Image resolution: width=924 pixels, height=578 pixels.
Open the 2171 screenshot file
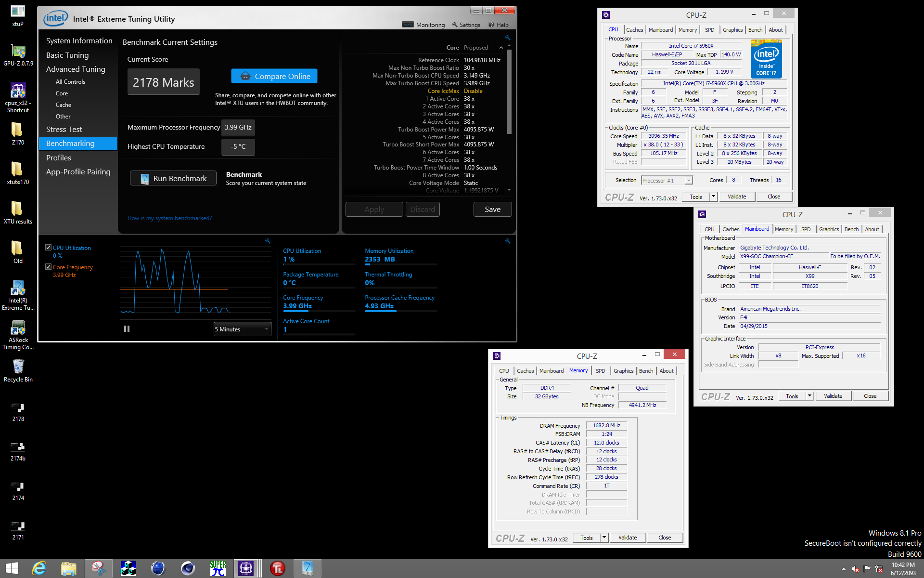pos(18,530)
